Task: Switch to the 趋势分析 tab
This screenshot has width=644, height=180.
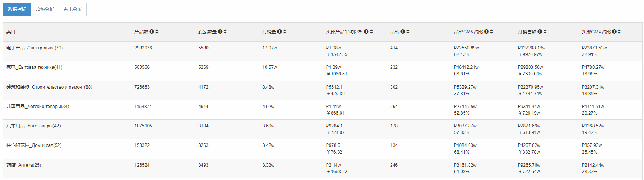Action: tap(45, 10)
